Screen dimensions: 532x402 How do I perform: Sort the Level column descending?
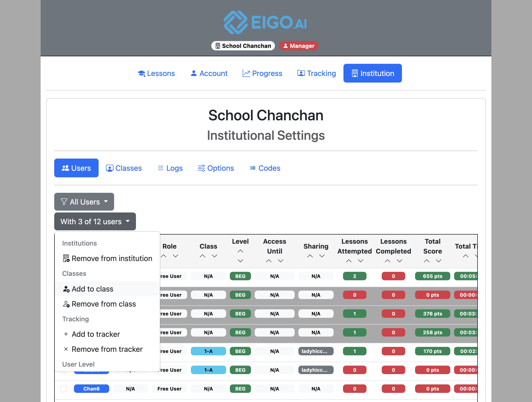[x=240, y=261]
